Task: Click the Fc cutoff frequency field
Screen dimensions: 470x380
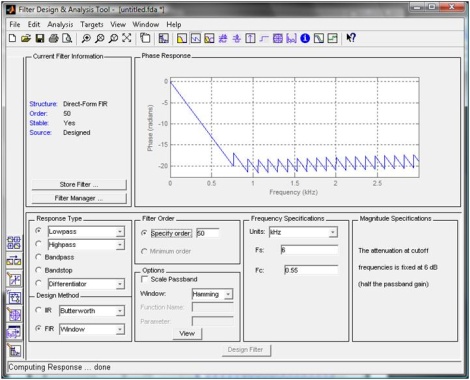Action: pyautogui.click(x=311, y=270)
